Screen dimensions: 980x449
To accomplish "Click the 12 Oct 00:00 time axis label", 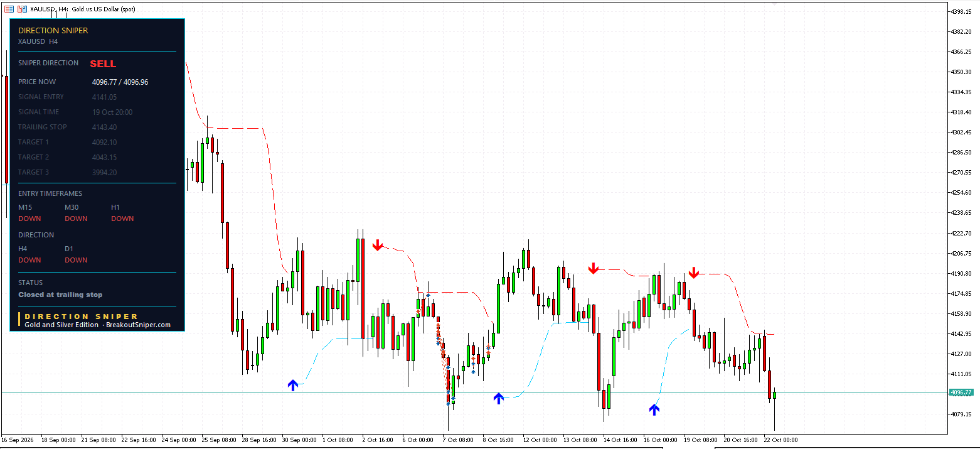I will point(540,440).
